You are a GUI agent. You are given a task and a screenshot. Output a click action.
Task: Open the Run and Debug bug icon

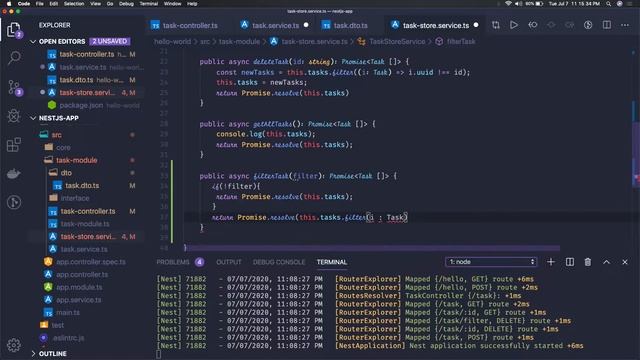[14, 116]
